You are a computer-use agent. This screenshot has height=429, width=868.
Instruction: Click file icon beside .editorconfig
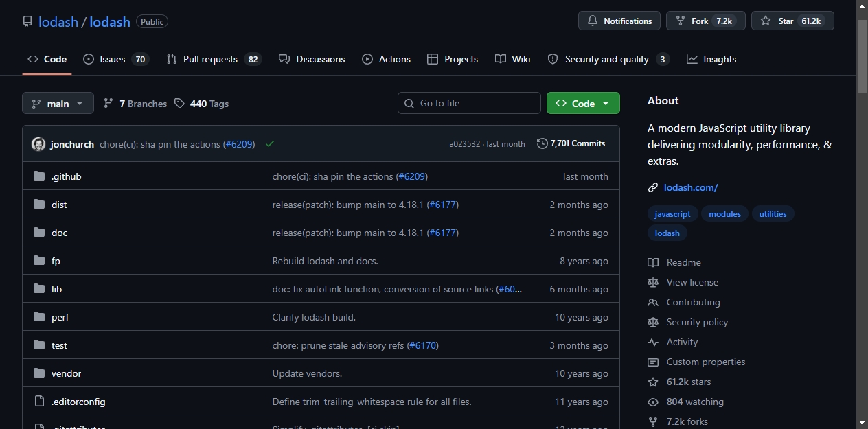click(x=39, y=402)
